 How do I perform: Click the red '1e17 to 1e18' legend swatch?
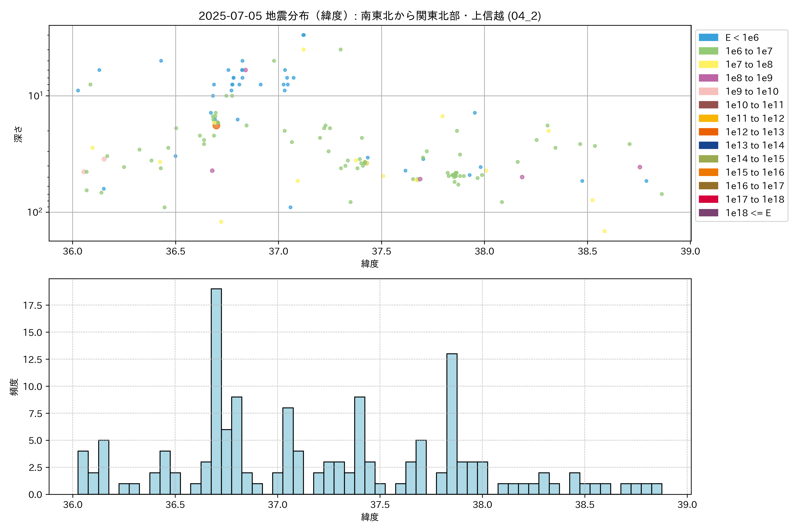pyautogui.click(x=708, y=199)
